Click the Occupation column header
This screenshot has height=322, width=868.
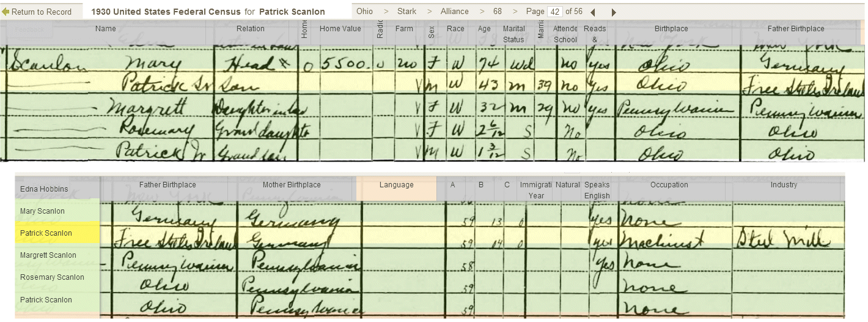(x=669, y=185)
